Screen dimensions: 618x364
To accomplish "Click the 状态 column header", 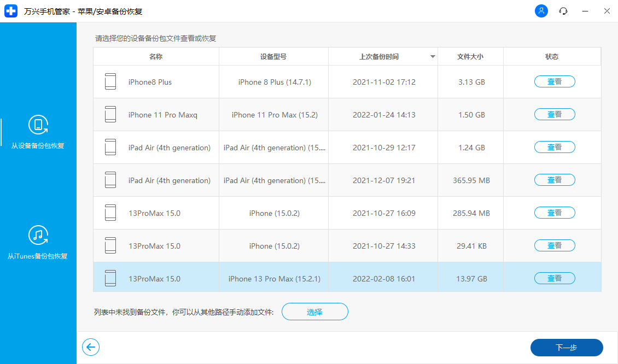I will pos(552,56).
